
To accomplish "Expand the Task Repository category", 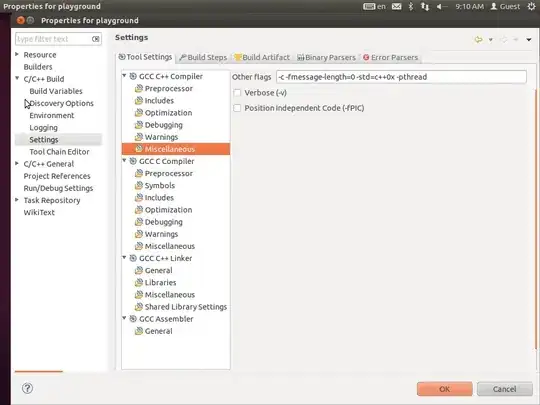I will 17,200.
